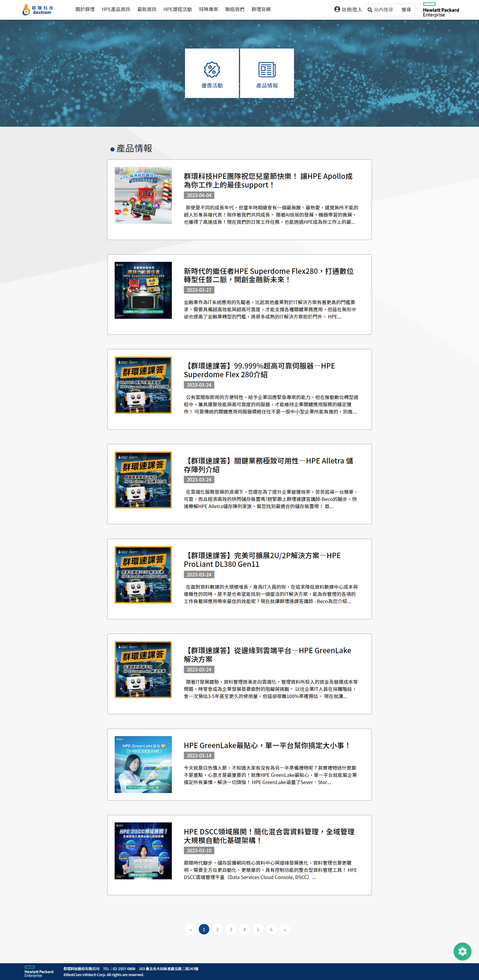479x980 pixels.
Task: Click the magnifier search icon
Action: 369,10
